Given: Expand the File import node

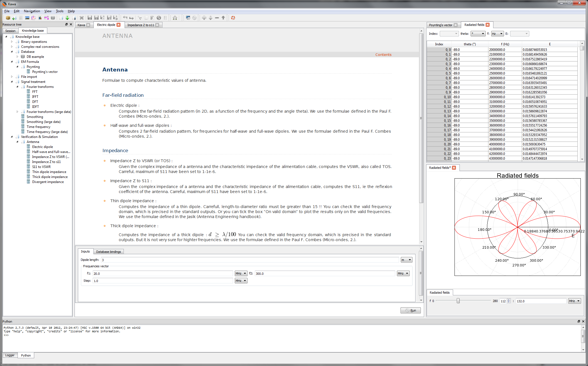Looking at the screenshot, I should point(12,76).
